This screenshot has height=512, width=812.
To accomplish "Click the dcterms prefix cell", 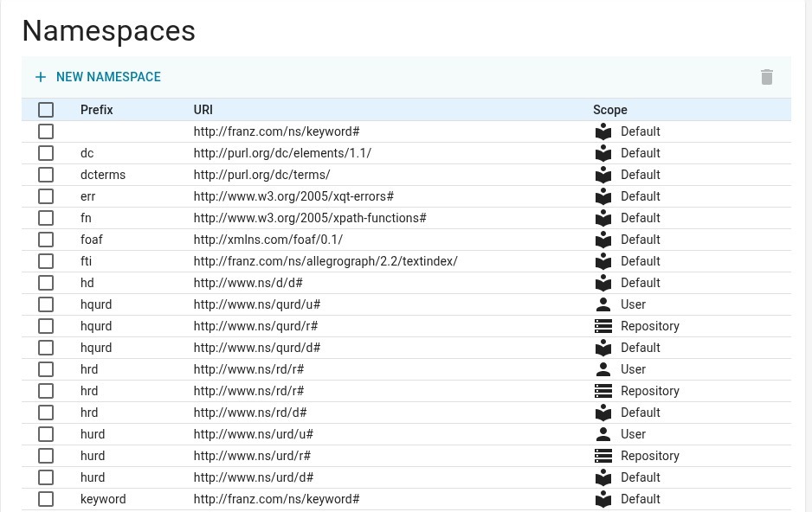I will tap(103, 175).
